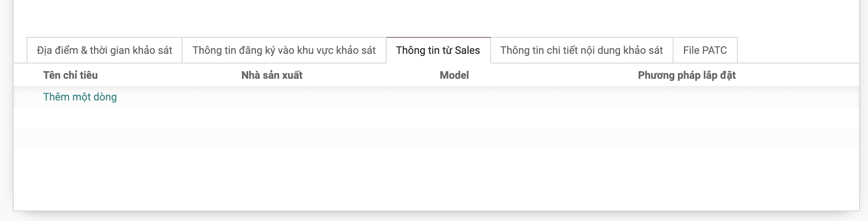Open the Địa điểm & thời gian khảo sát tab
The width and height of the screenshot is (868, 221).
point(104,50)
